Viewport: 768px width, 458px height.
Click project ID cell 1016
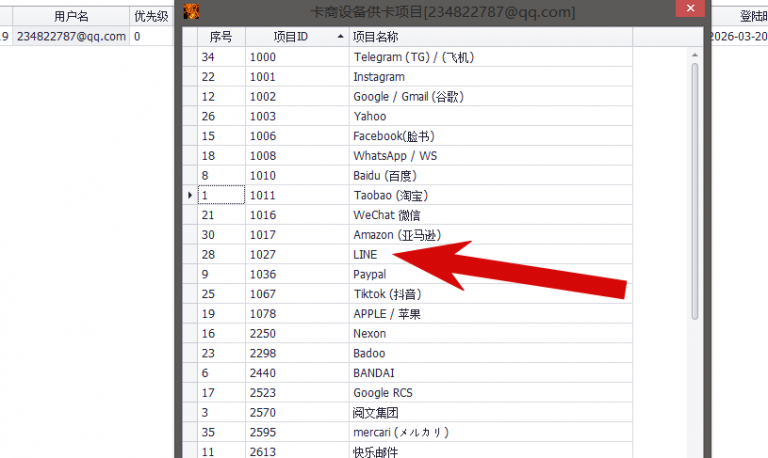tap(297, 215)
